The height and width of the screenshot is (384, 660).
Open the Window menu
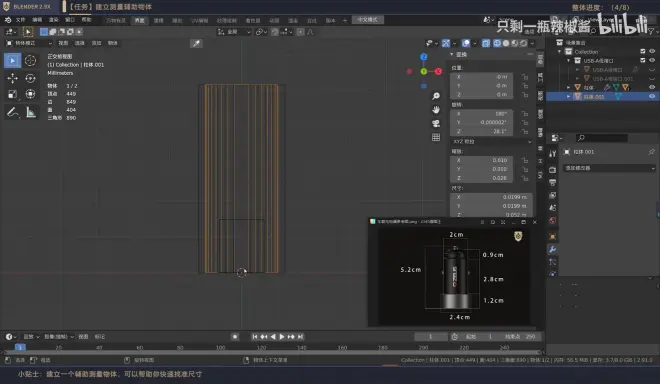point(69,20)
